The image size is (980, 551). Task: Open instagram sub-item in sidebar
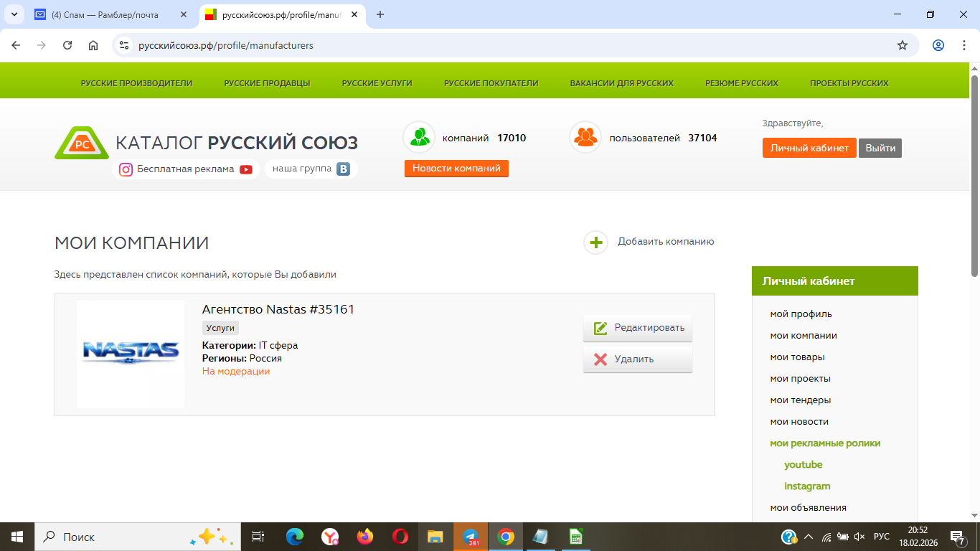[807, 486]
